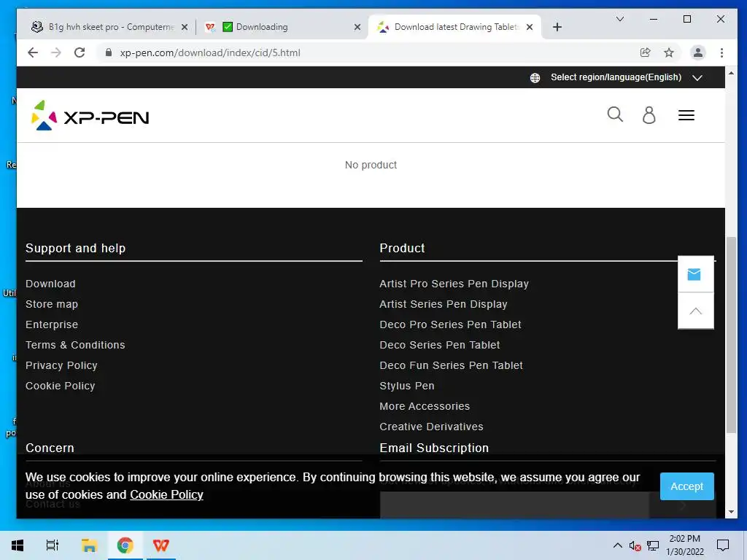Image resolution: width=747 pixels, height=560 pixels.
Task: Switch to B1g hvh skeet pro tab
Action: 109,27
